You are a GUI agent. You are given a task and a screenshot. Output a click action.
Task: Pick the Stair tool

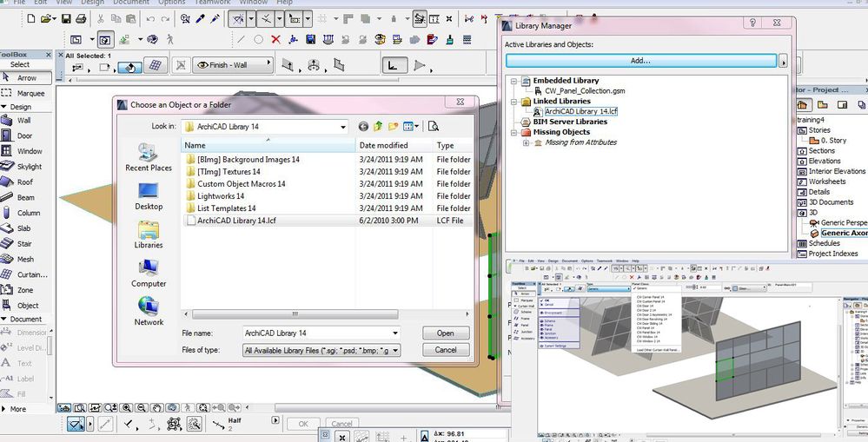pos(24,244)
